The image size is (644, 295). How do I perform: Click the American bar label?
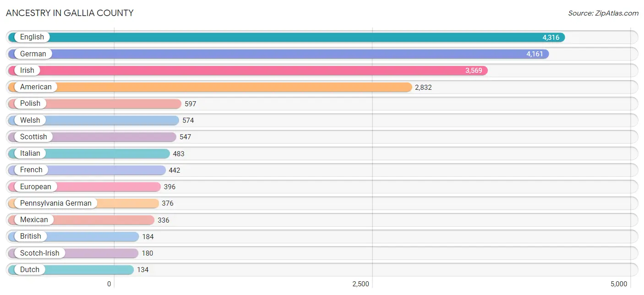(x=36, y=87)
